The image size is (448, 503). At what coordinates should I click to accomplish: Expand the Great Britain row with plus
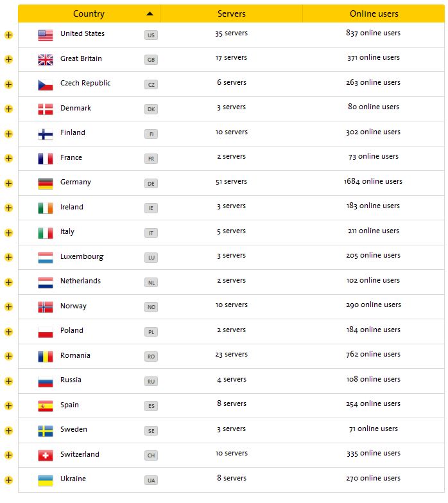coord(8,60)
